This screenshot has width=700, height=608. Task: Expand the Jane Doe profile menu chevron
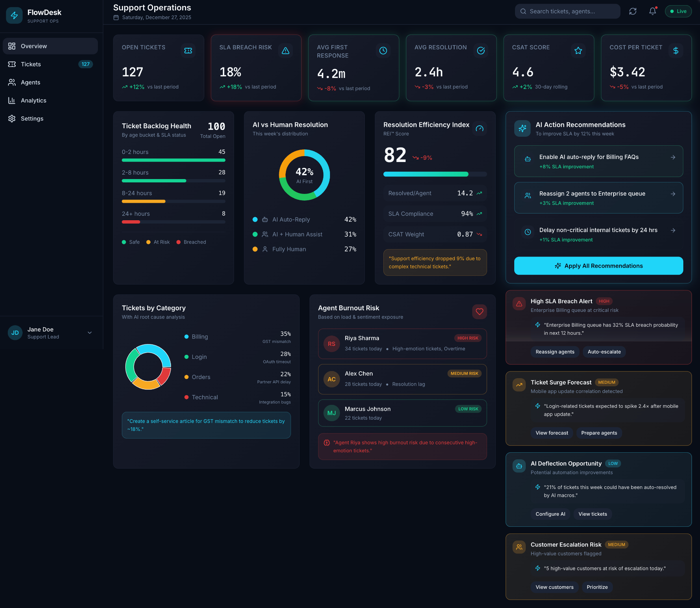point(89,333)
